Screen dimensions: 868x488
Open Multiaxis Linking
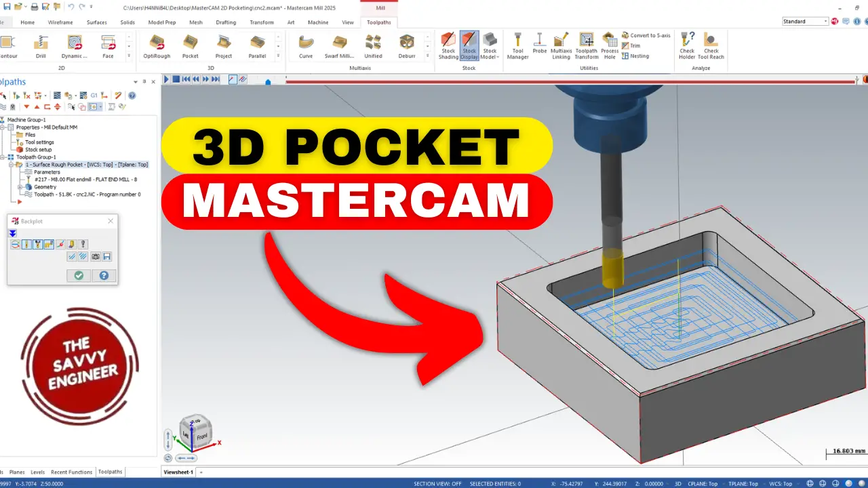(561, 46)
